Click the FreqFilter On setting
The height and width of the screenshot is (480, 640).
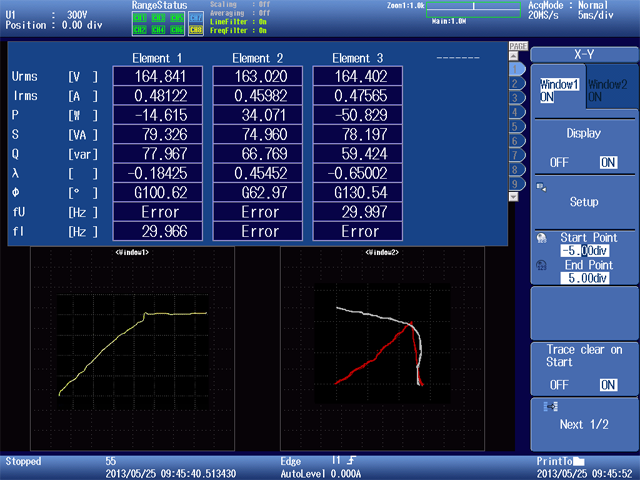238,31
